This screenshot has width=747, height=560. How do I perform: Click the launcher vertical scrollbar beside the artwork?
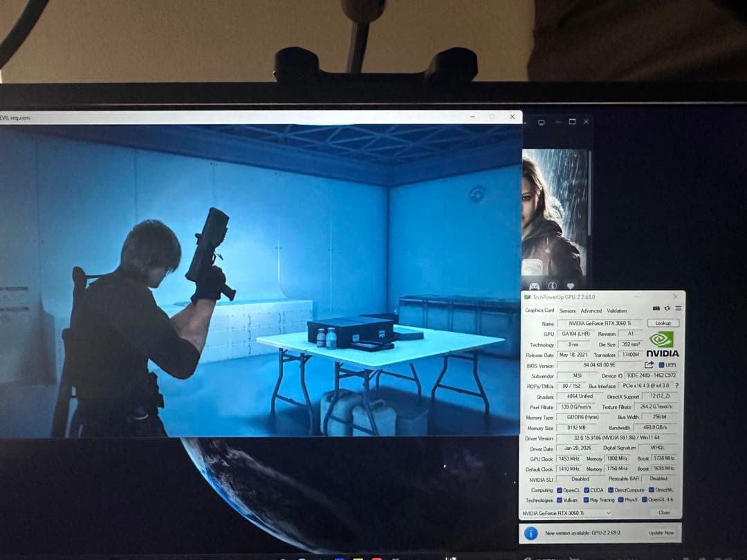tap(589, 193)
